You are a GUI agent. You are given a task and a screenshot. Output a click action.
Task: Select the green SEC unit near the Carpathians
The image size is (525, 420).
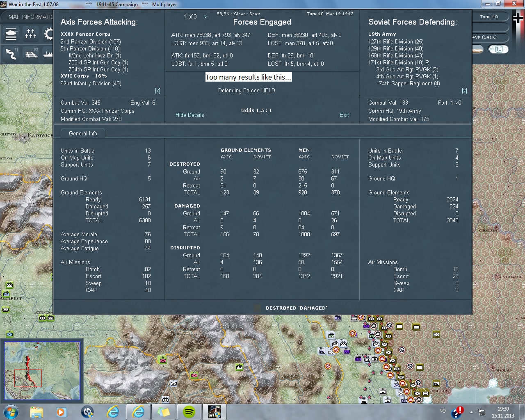[x=239, y=367]
